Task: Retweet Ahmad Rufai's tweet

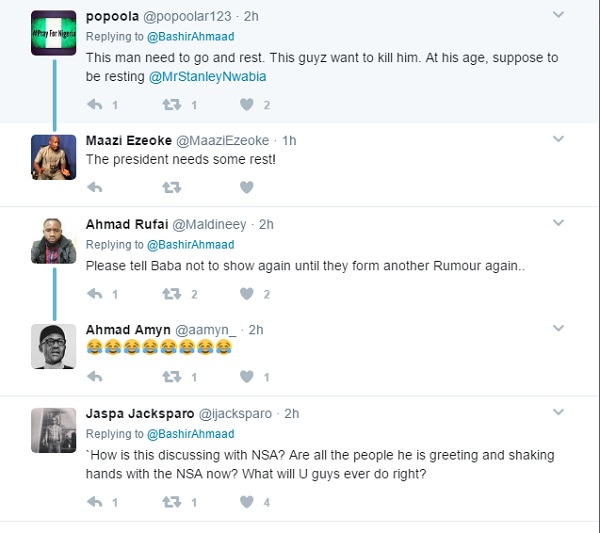Action: [171, 294]
